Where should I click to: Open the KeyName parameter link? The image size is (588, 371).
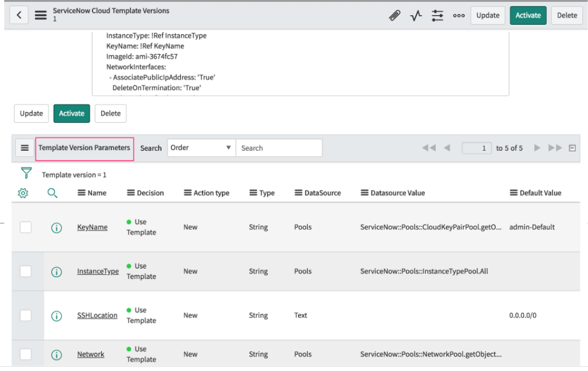click(92, 228)
